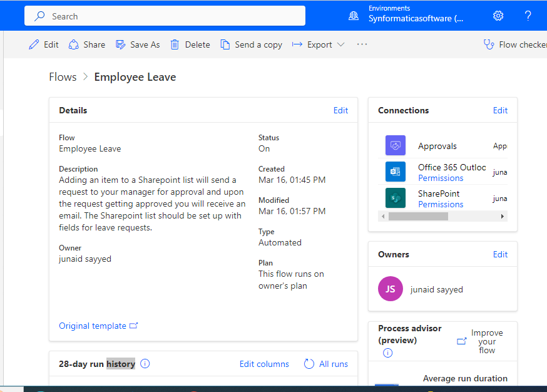
Task: Click the Plan value text
Action: coord(291,280)
